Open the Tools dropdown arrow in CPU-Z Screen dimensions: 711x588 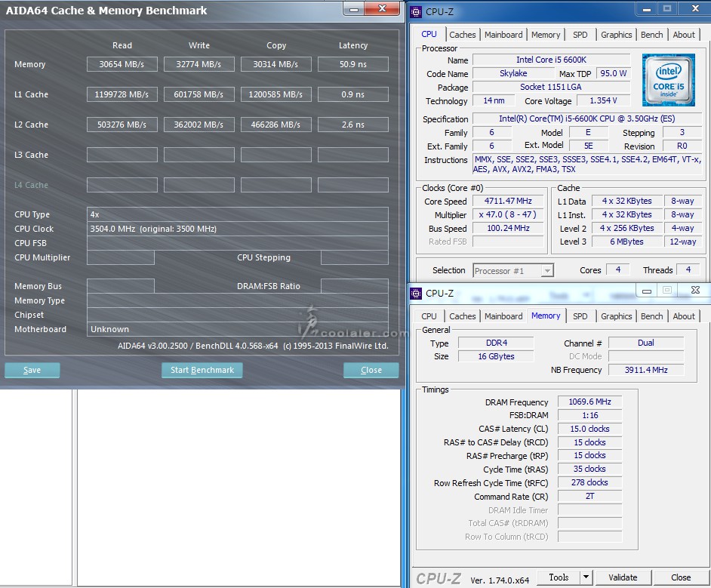coord(586,577)
